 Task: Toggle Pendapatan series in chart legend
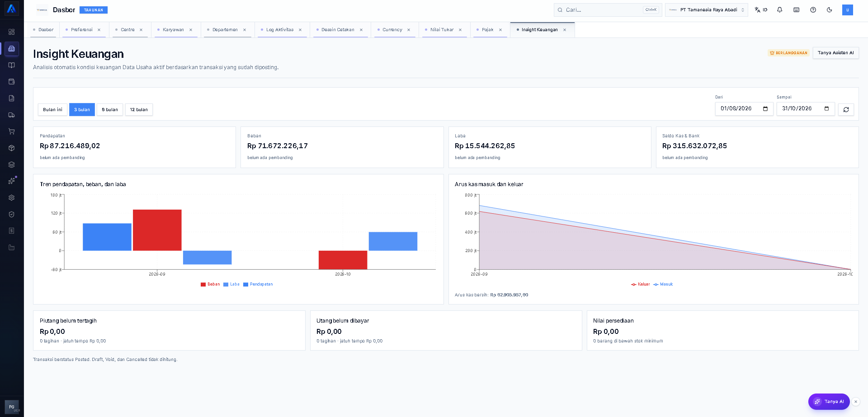[x=258, y=284]
